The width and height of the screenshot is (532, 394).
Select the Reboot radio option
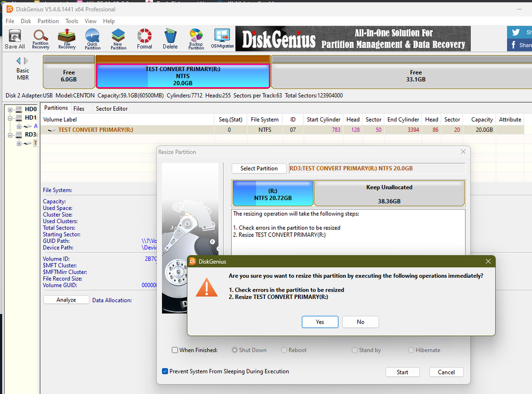click(284, 350)
